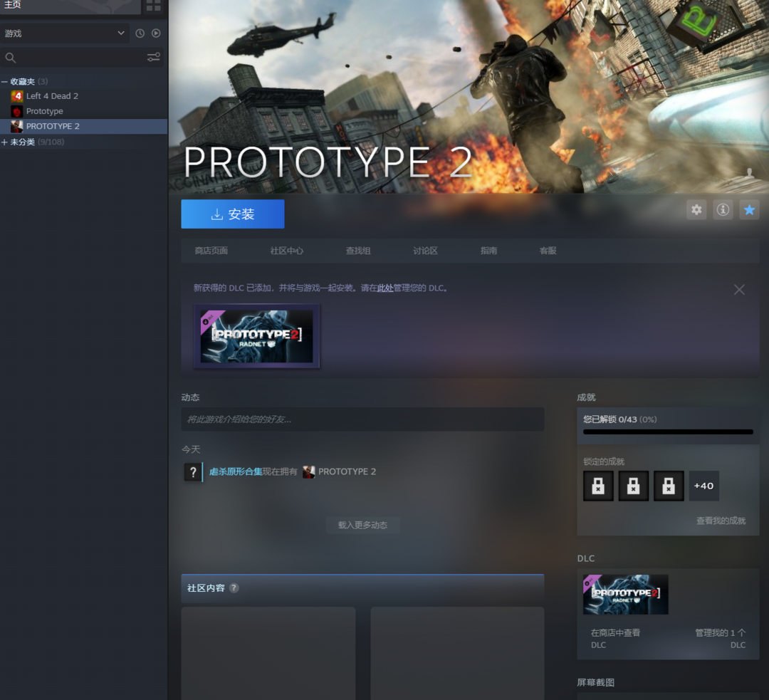
Task: Select Left 4 Dead 2 in library
Action: [84, 96]
